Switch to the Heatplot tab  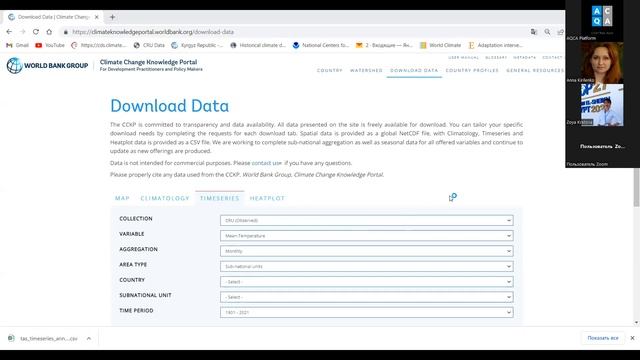pos(267,198)
